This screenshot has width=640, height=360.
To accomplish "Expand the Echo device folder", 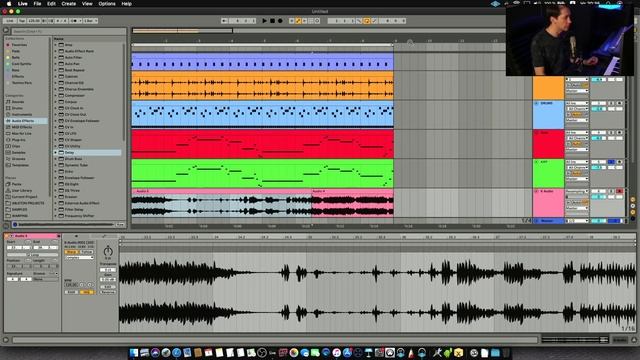I will click(x=56, y=171).
